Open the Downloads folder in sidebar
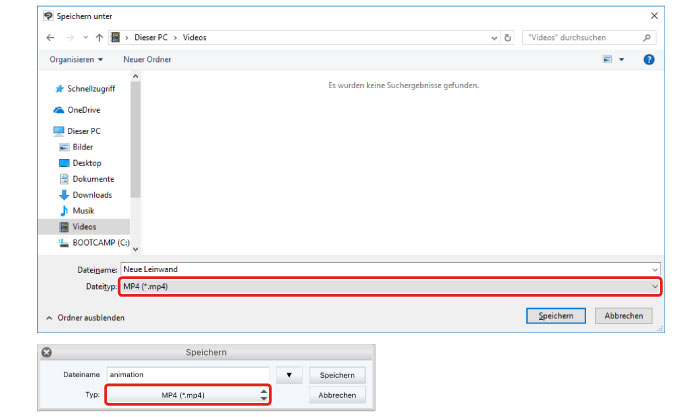Screen dimensions: 697x417 [92, 195]
